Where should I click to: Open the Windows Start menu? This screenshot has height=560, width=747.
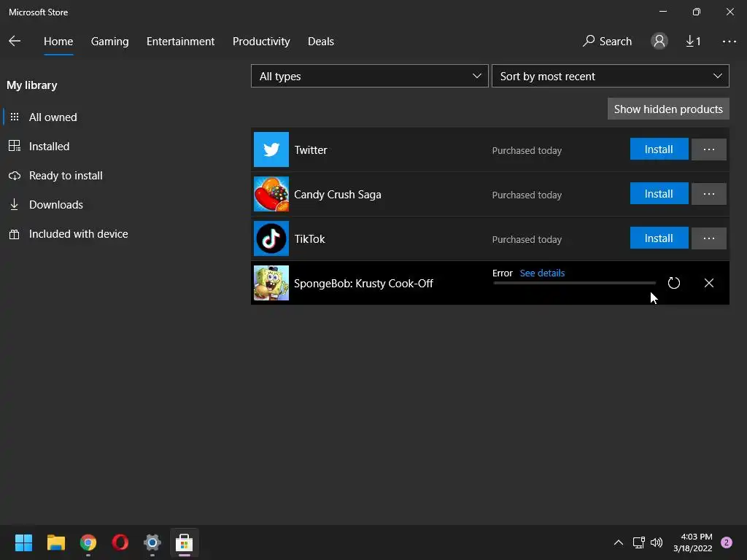23,542
